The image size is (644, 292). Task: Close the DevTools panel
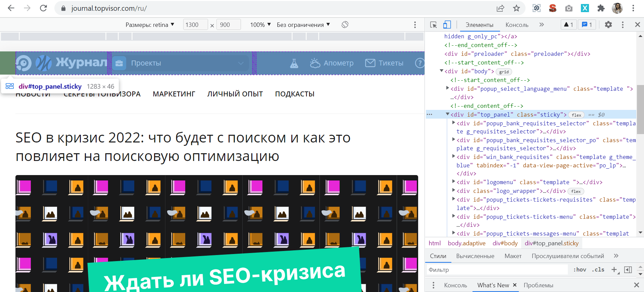pyautogui.click(x=638, y=25)
